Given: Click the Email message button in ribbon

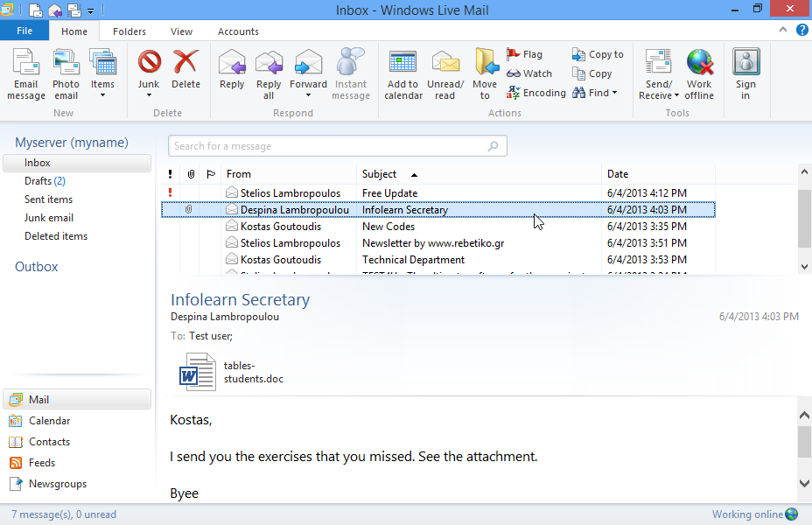Looking at the screenshot, I should (26, 74).
